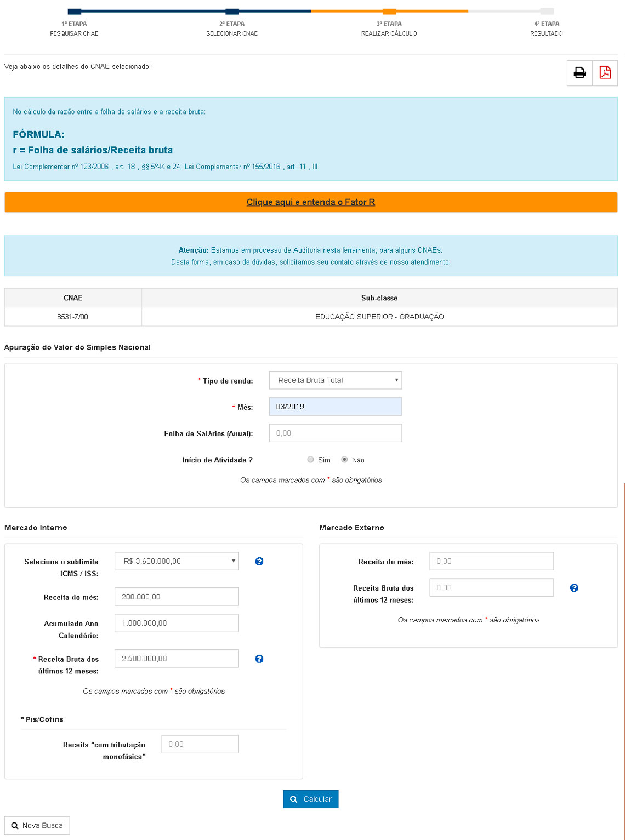The image size is (625, 840).
Task: Click the Pis/Cofins section label
Action: pyautogui.click(x=42, y=719)
